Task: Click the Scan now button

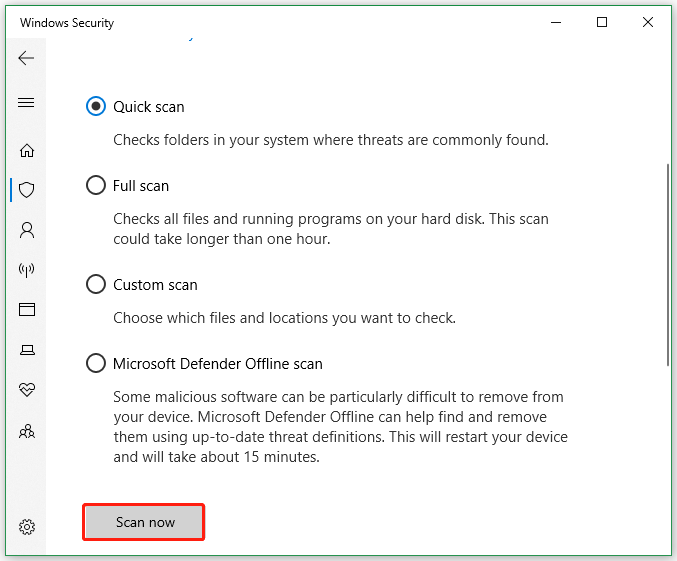Action: coord(144,522)
